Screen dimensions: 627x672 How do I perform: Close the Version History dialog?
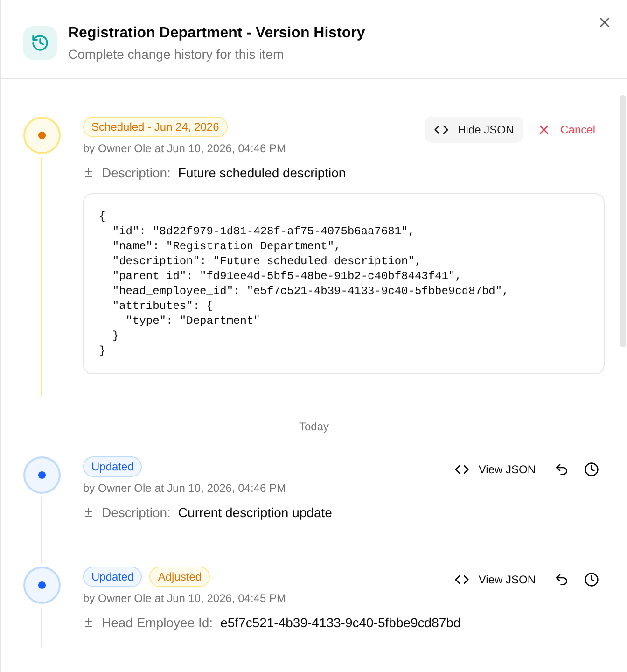[605, 22]
